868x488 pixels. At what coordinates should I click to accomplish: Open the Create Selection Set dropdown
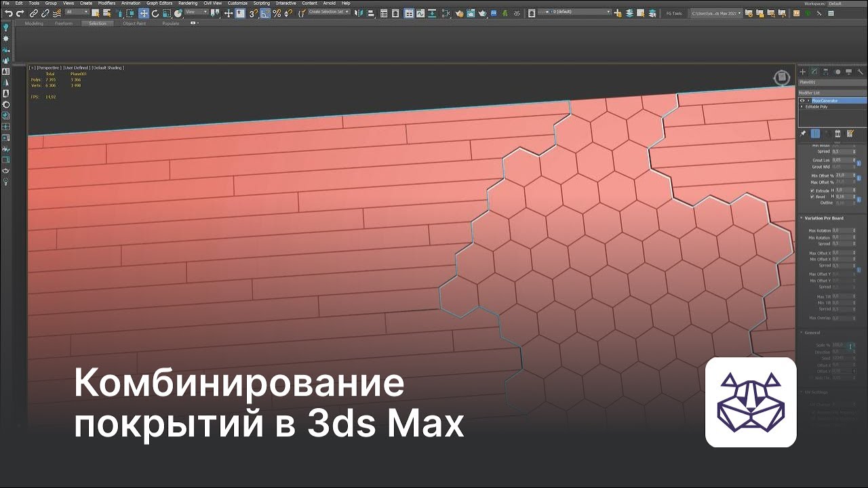click(x=329, y=12)
